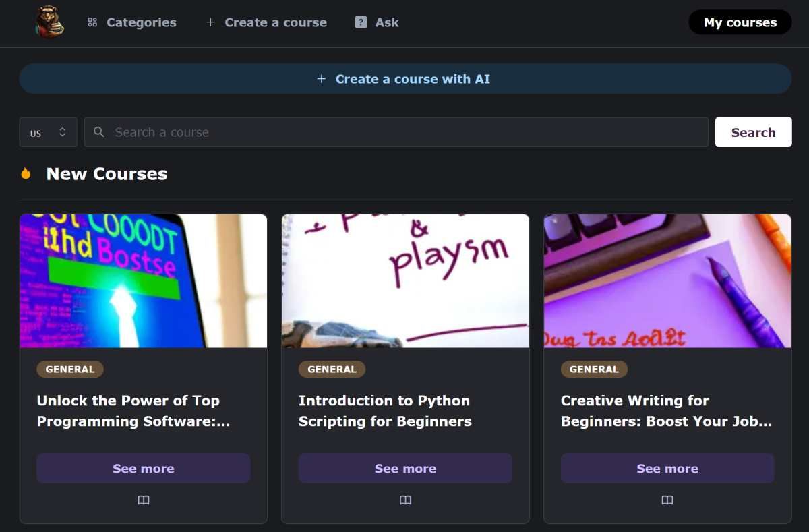Open the book icon under the Programming Software course

144,500
